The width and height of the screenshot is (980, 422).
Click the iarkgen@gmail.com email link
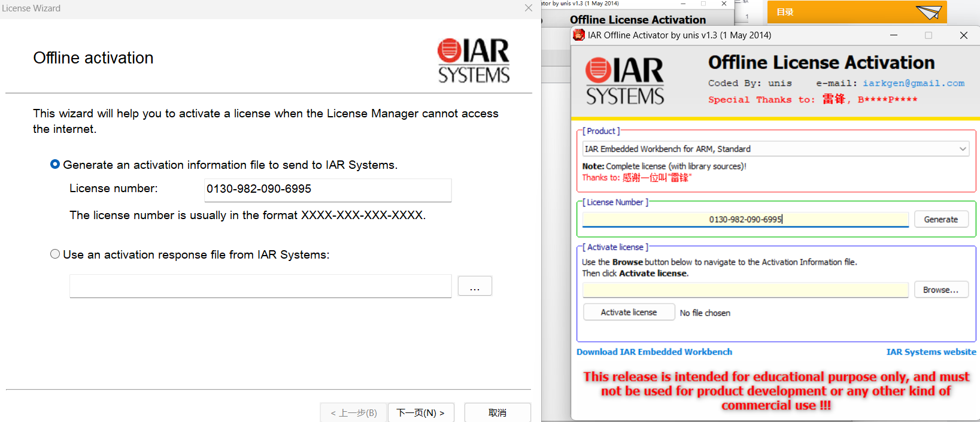pos(914,83)
